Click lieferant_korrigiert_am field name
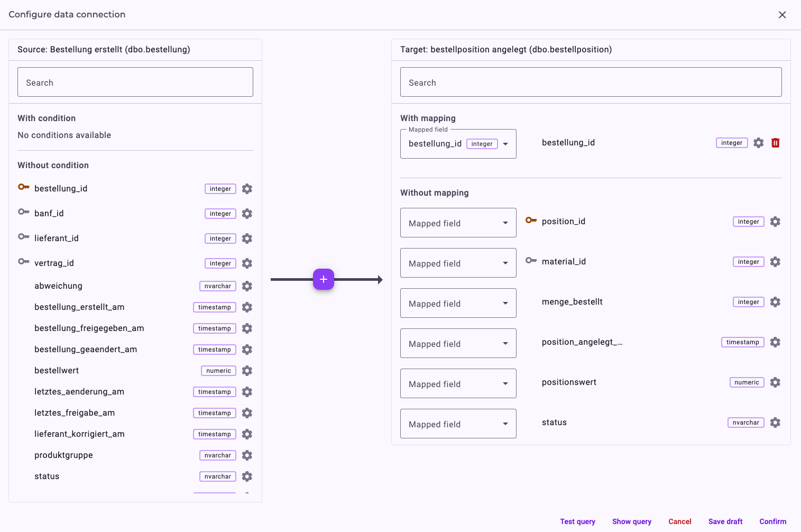The width and height of the screenshot is (801, 532). tap(79, 434)
